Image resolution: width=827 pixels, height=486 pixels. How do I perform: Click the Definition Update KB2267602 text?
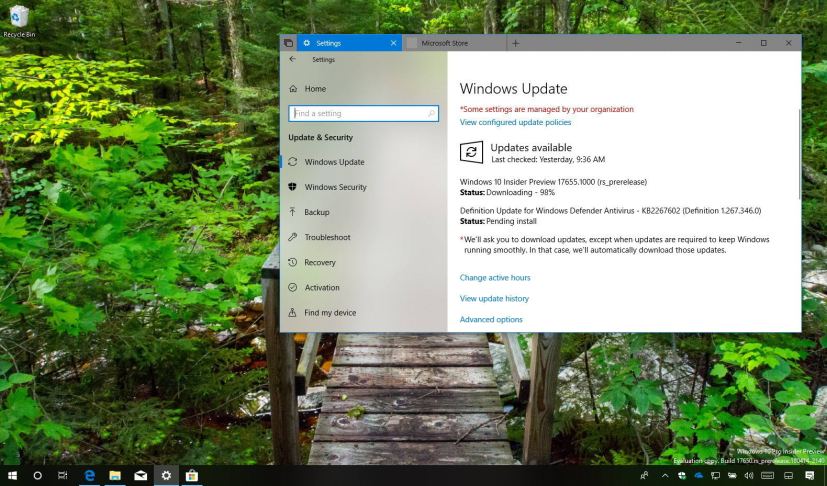pos(610,211)
